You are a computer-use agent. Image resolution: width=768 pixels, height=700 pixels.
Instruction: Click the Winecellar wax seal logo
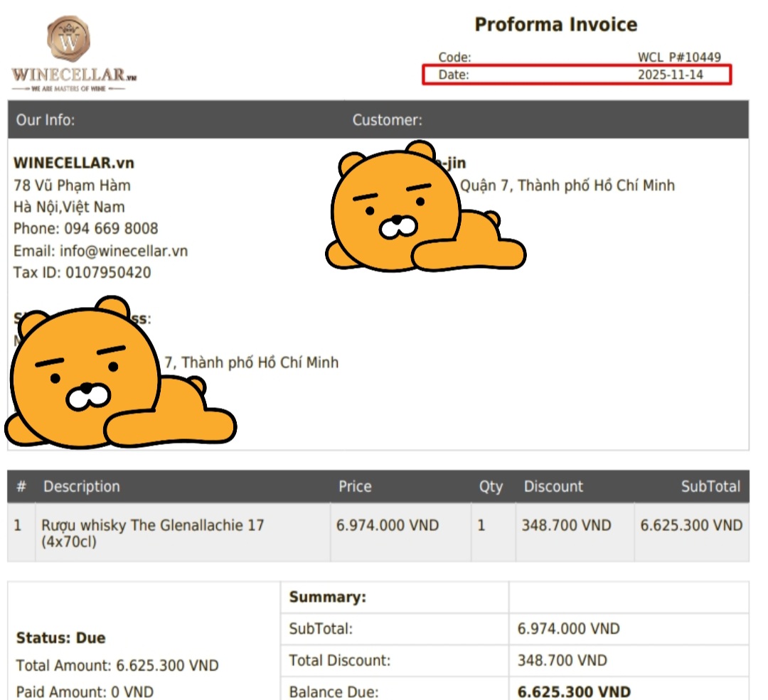click(x=69, y=39)
